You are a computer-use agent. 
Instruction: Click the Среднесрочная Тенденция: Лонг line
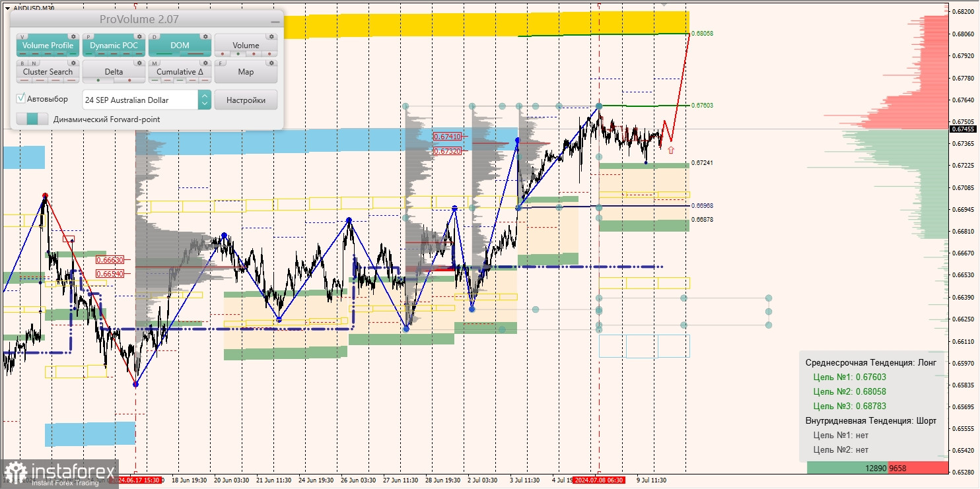click(869, 363)
